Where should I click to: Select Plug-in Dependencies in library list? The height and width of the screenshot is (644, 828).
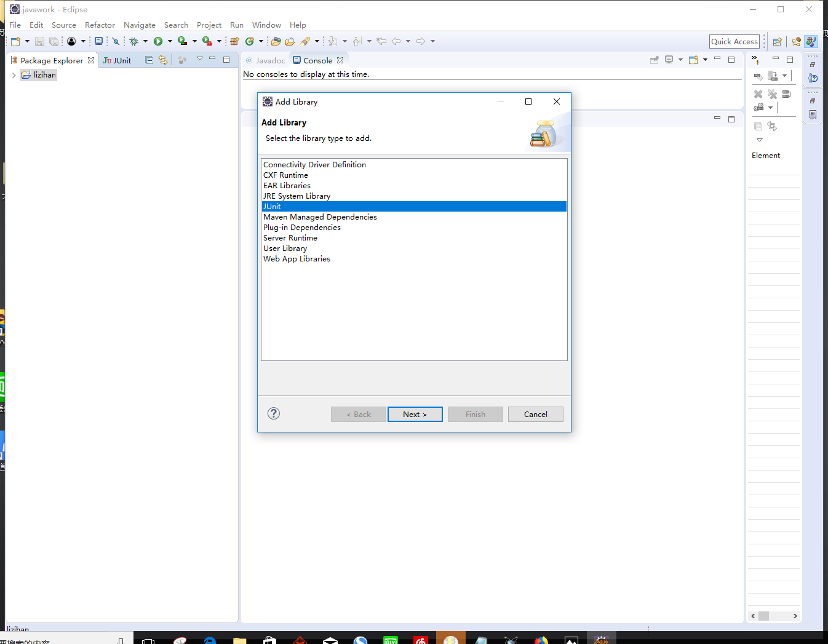point(414,228)
